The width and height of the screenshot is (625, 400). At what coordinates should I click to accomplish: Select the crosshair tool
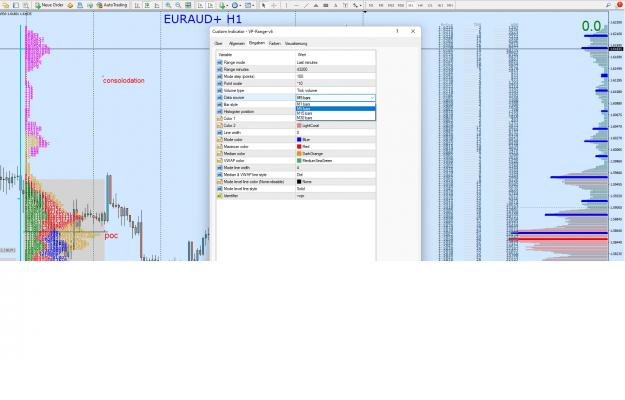(x=274, y=5)
